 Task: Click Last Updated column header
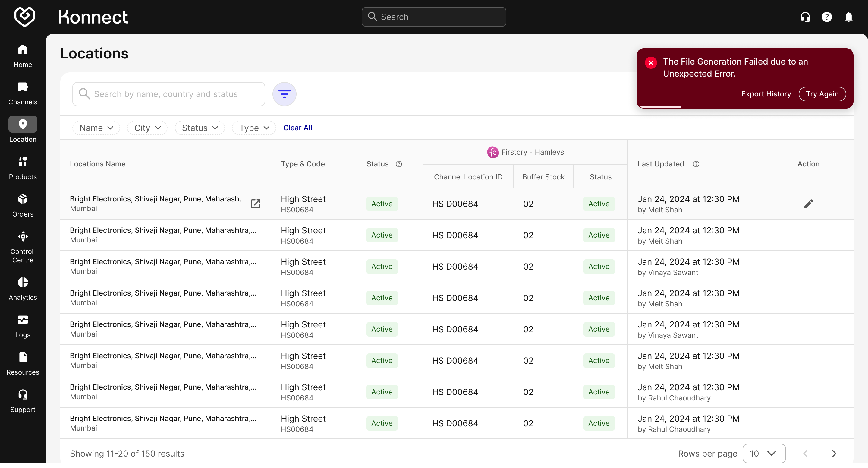point(660,164)
